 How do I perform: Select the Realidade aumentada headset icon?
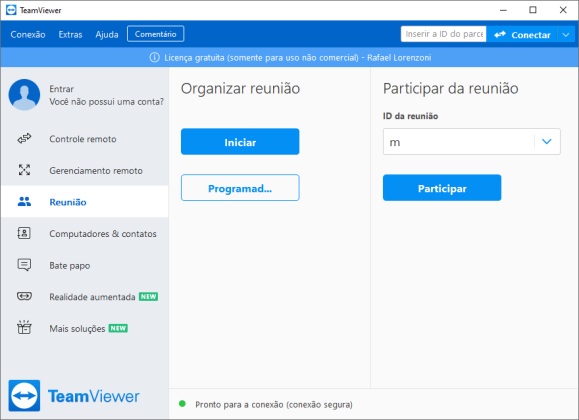click(24, 296)
